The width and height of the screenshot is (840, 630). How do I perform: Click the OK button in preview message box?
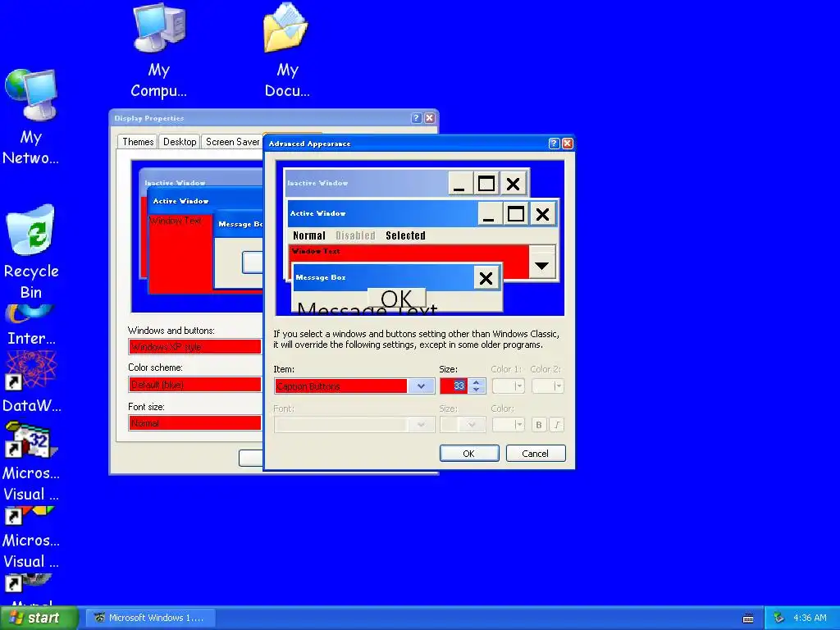(396, 299)
